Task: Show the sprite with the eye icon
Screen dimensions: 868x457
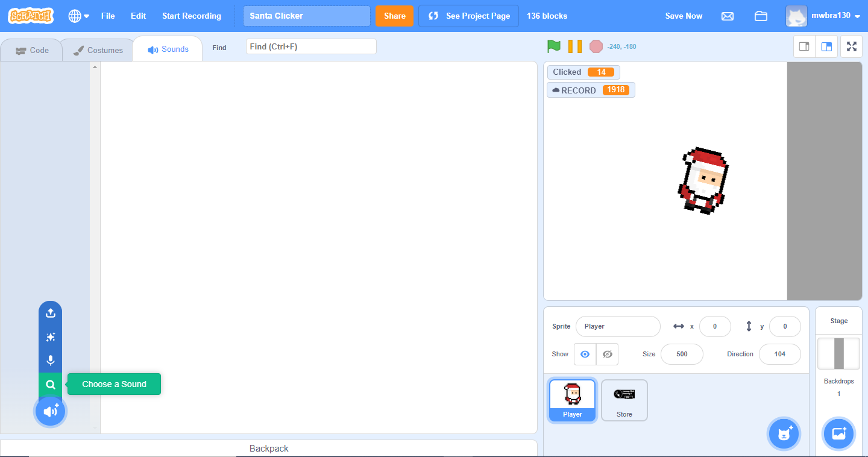Action: 585,354
